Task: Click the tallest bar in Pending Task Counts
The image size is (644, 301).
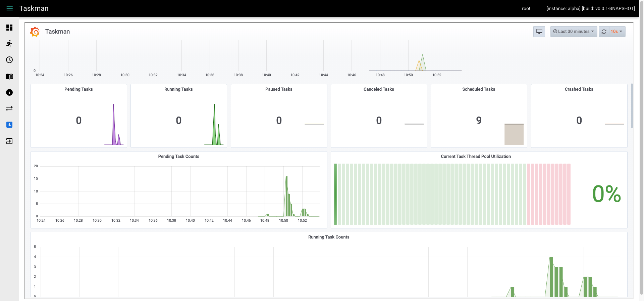Action: (x=286, y=196)
